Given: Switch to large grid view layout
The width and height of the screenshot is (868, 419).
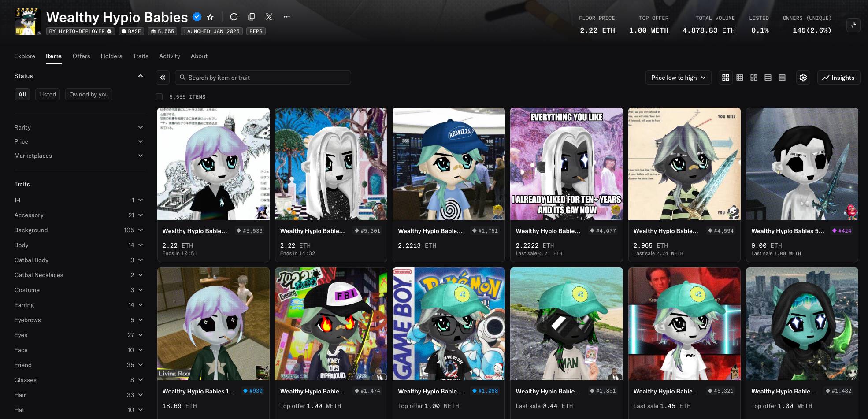Looking at the screenshot, I should [726, 78].
